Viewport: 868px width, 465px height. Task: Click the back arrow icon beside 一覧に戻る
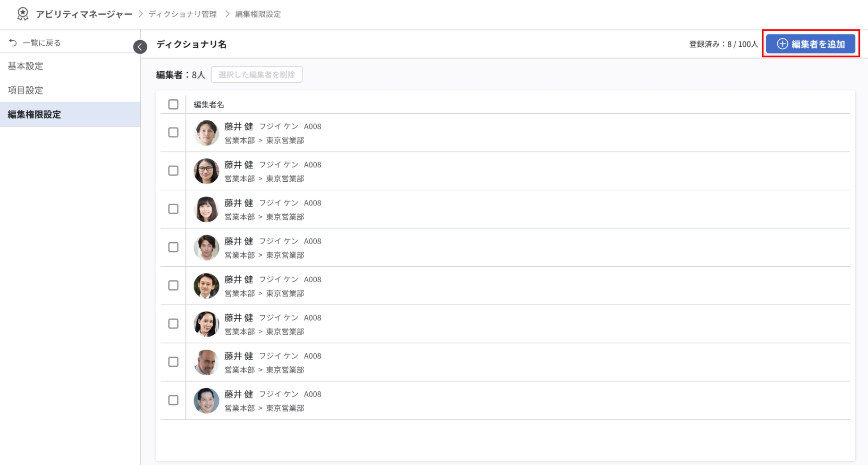coord(13,43)
